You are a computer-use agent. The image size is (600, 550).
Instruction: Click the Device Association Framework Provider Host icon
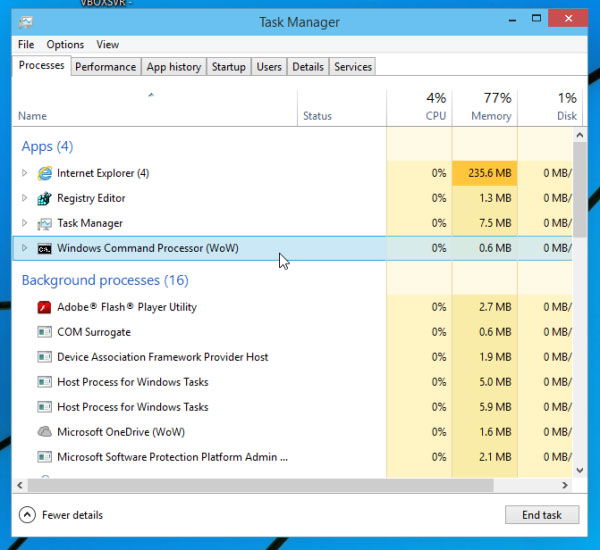(x=44, y=357)
